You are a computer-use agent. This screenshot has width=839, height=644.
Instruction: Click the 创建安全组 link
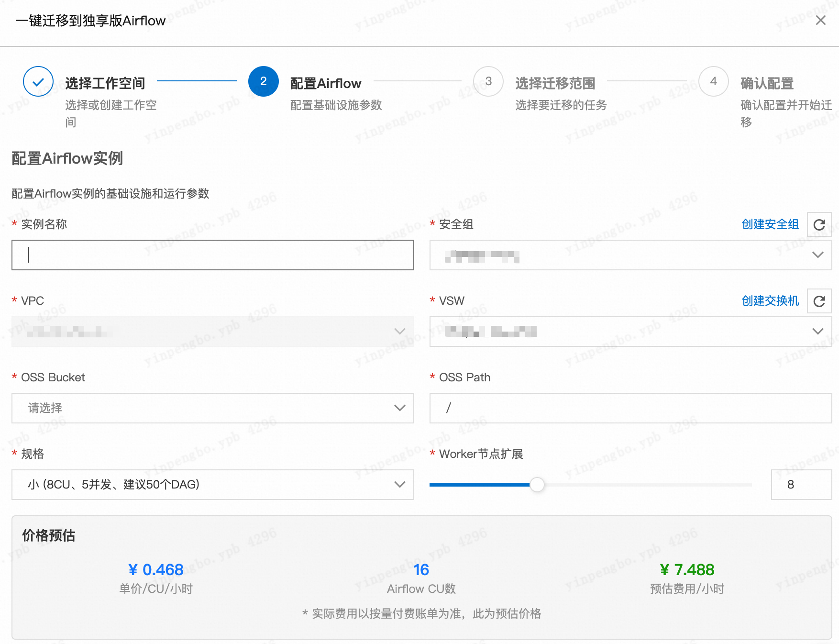coord(770,224)
